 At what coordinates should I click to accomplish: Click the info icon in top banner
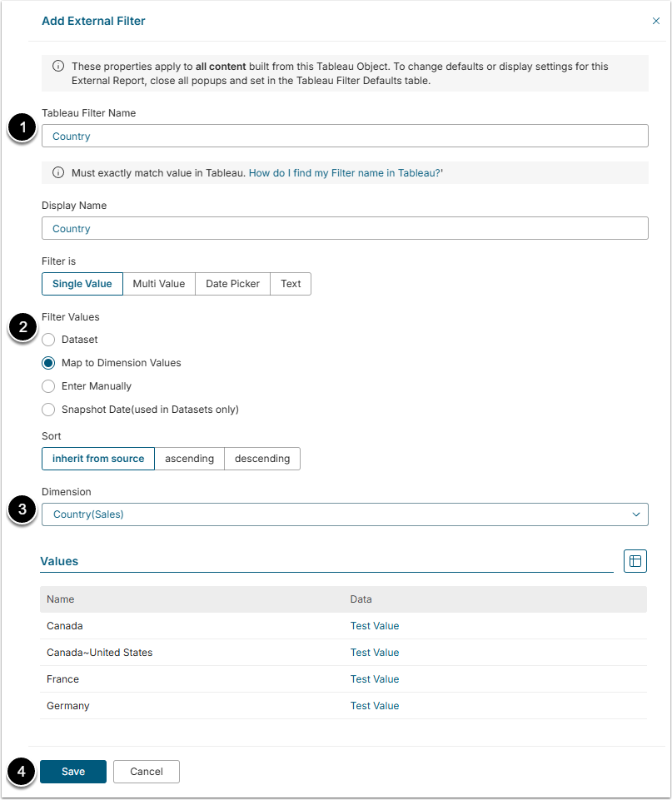[x=58, y=66]
